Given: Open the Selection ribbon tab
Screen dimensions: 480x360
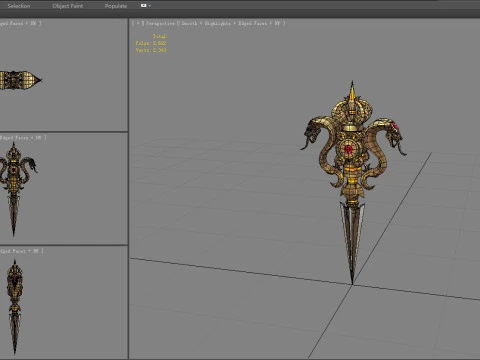Looking at the screenshot, I should point(19,6).
